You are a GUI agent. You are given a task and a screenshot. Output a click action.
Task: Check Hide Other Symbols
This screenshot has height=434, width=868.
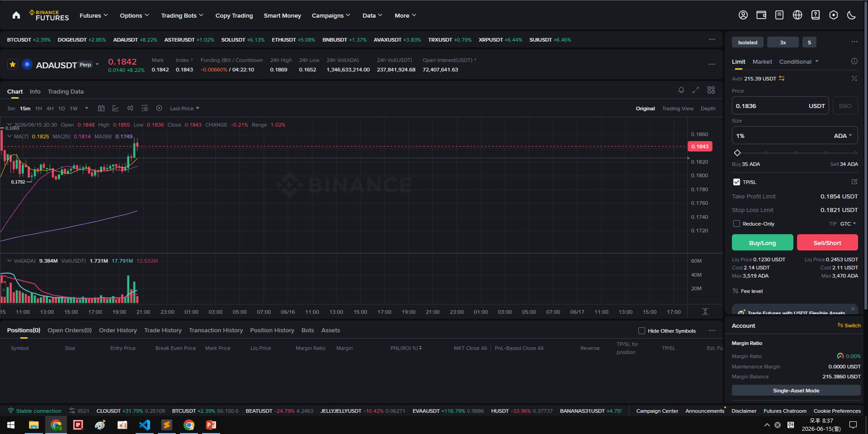tap(641, 331)
